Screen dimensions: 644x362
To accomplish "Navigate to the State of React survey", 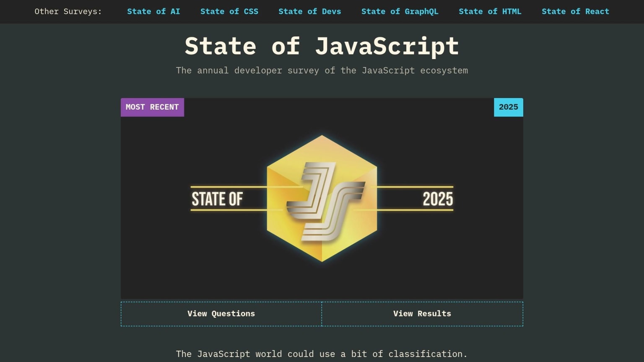I will 575,11.
